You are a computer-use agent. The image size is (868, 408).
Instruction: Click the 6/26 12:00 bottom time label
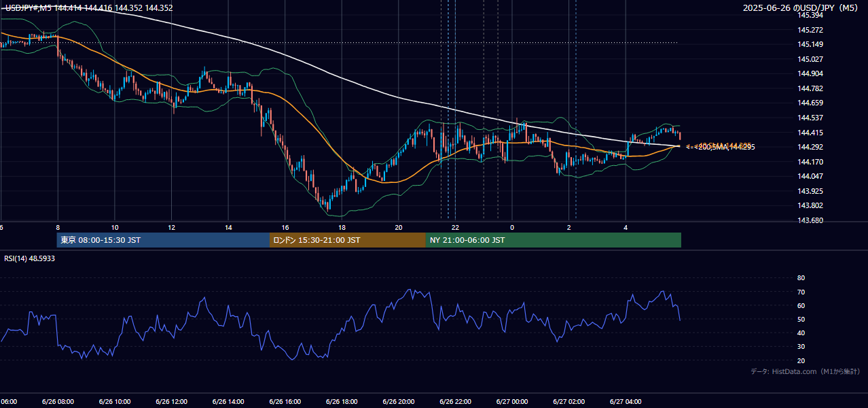click(171, 401)
